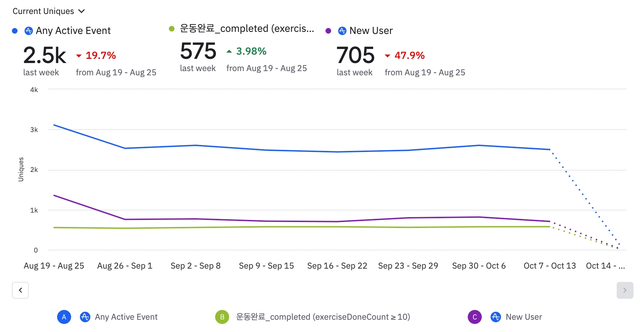Click the red 47.9% decrease indicator

(x=405, y=55)
